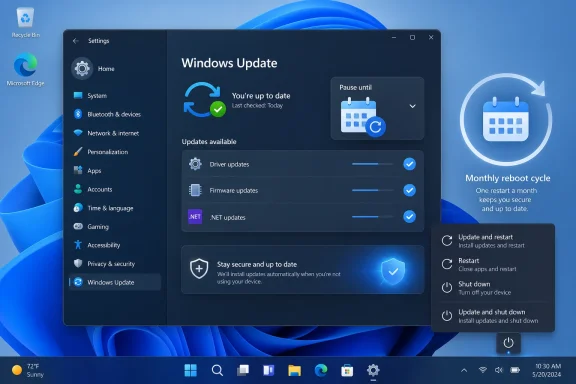Click the battery icon in system tray

[x=515, y=370]
